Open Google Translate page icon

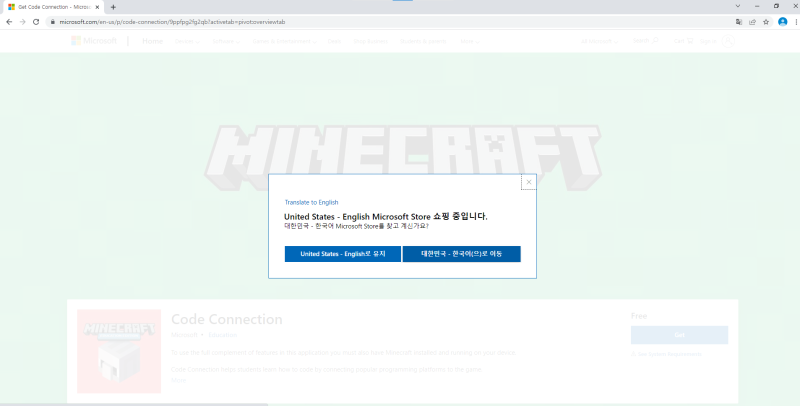(739, 22)
